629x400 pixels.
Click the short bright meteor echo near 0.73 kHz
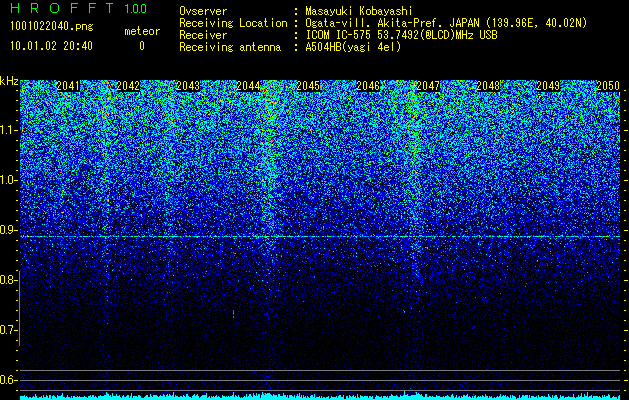pos(233,315)
